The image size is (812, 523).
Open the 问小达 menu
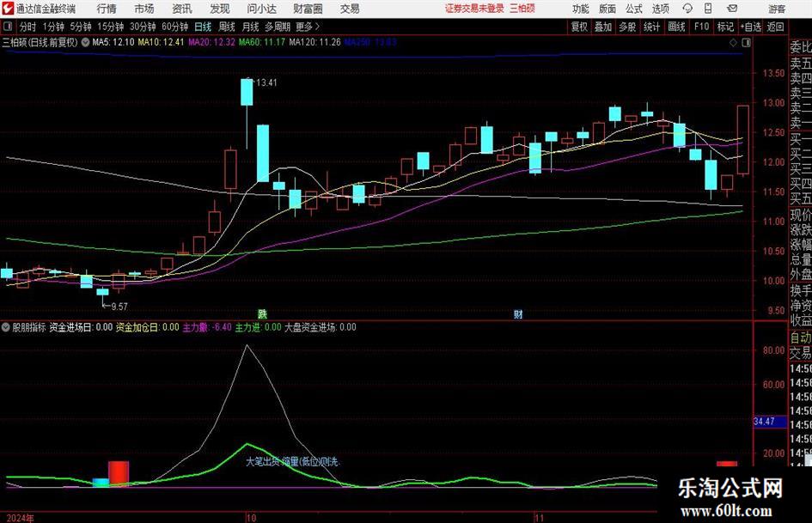[x=261, y=9]
